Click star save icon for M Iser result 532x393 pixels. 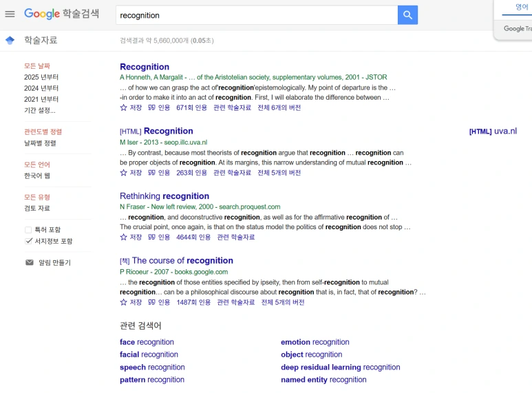pyautogui.click(x=123, y=173)
